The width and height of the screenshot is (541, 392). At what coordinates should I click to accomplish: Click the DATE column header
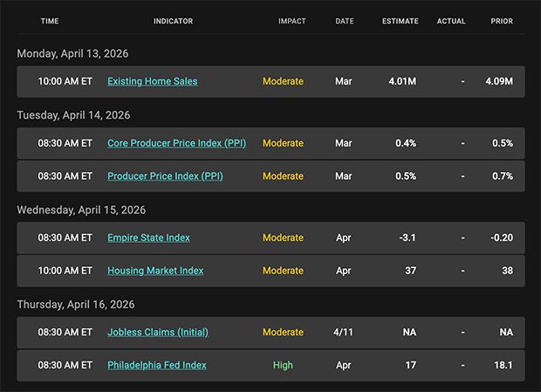344,21
